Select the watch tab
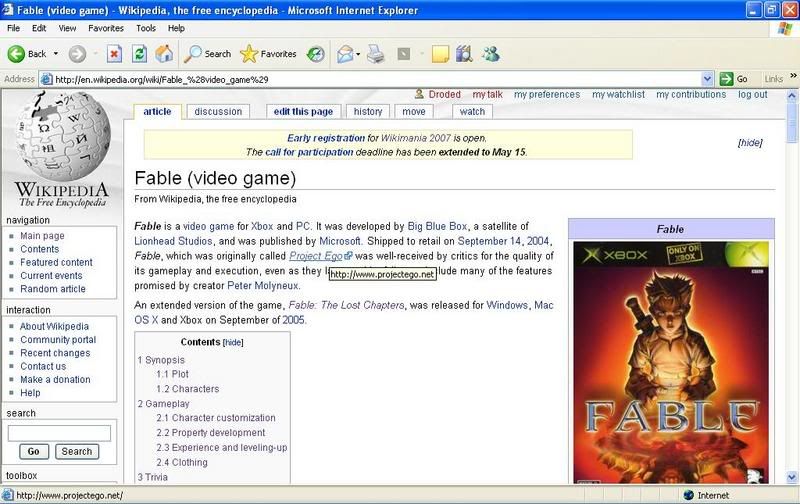Viewport: 800px width, 504px height. 472,112
